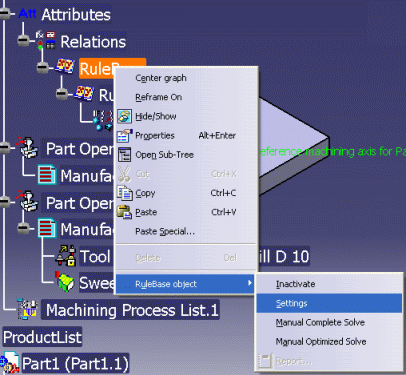The height and width of the screenshot is (375, 406).
Task: Select Part1 (Part1.1) in the tree
Action: [x=75, y=363]
